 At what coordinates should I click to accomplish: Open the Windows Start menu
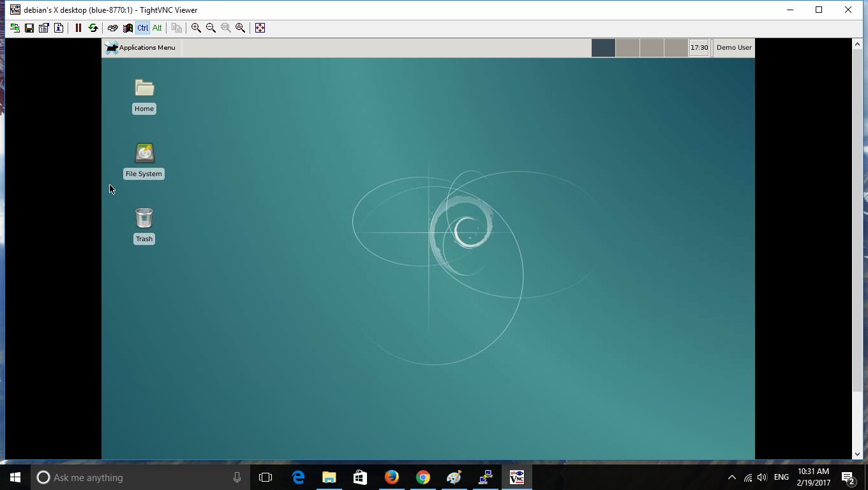15,477
